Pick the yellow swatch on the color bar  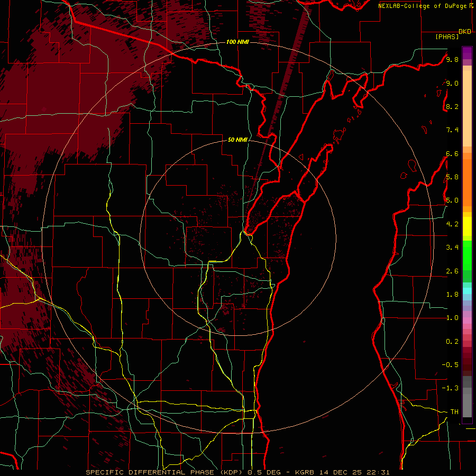(x=467, y=226)
